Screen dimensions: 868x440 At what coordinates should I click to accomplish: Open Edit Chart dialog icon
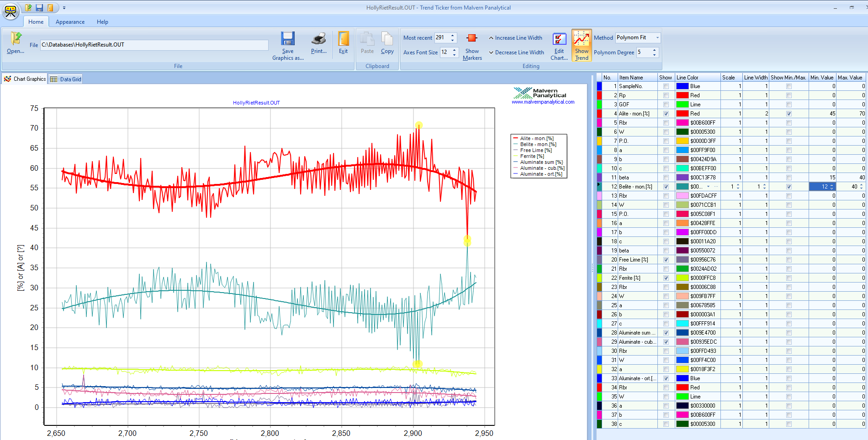pyautogui.click(x=559, y=38)
